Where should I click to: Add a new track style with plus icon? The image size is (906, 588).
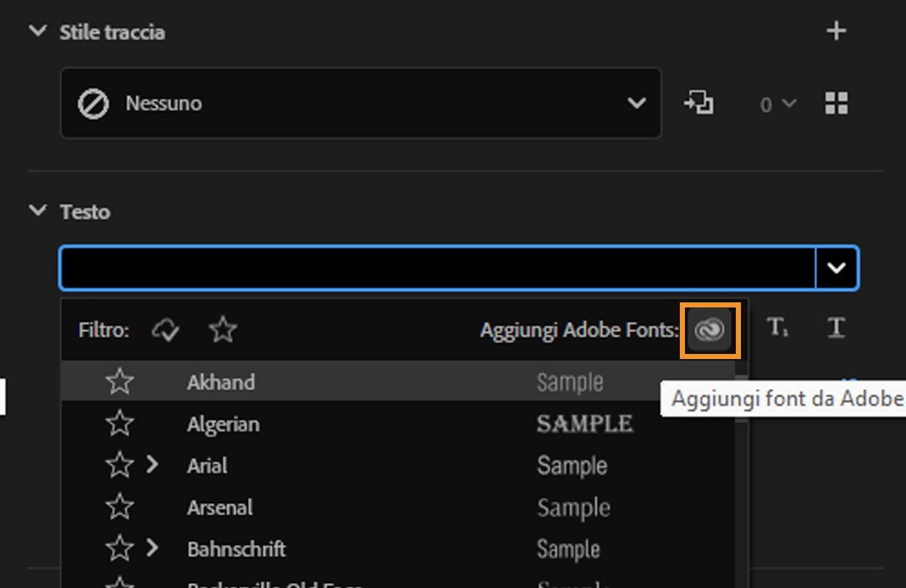[836, 31]
